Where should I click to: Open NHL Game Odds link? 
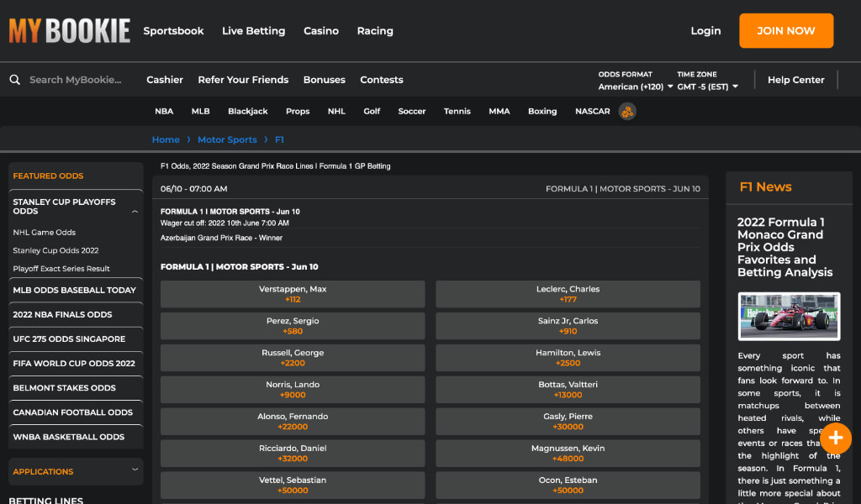[45, 233]
